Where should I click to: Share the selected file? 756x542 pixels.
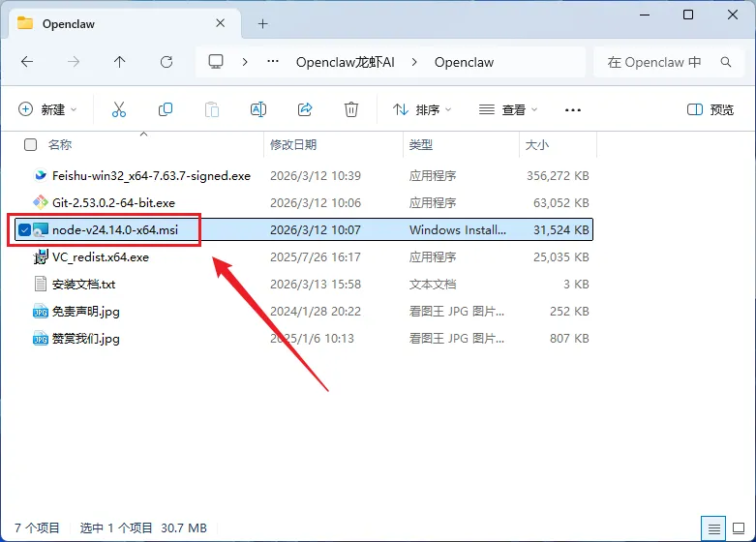(x=305, y=109)
